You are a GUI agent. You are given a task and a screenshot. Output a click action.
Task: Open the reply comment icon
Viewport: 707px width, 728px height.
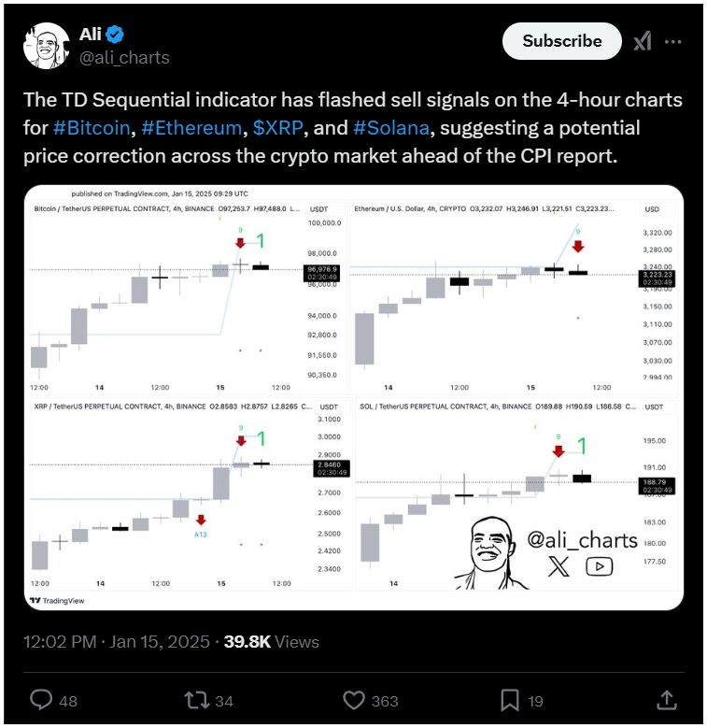(41, 700)
